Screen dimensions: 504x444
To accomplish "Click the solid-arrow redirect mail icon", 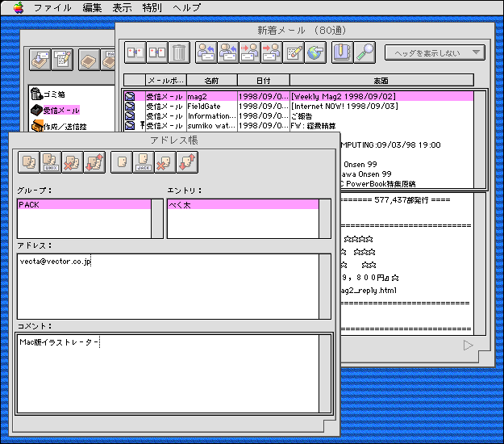I will [x=272, y=52].
